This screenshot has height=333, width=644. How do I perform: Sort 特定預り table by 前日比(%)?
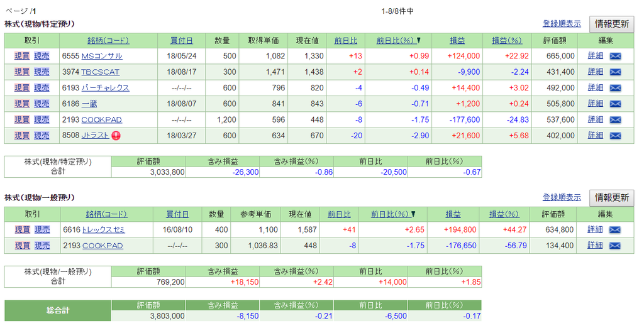pos(395,41)
